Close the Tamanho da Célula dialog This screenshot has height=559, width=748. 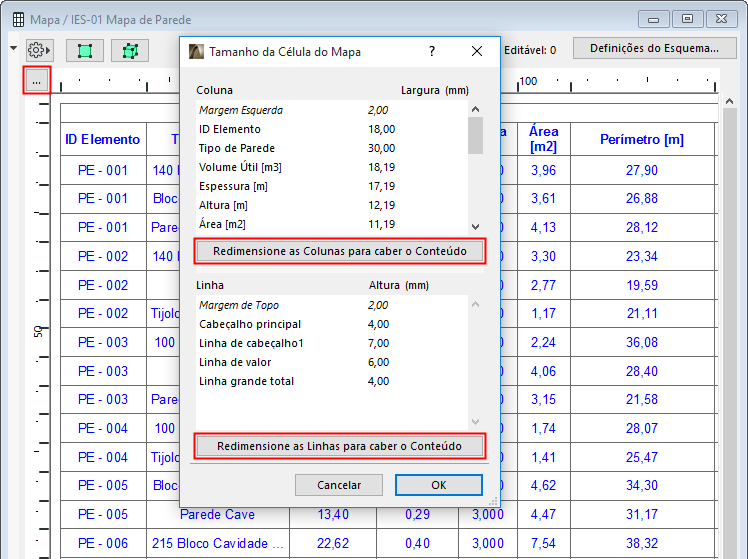(477, 51)
